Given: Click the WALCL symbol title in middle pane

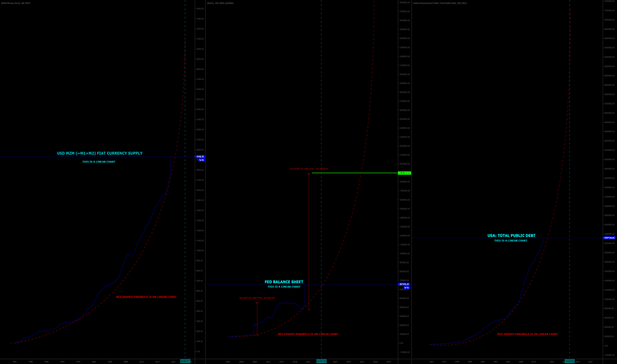Looking at the screenshot, I should [220, 3].
